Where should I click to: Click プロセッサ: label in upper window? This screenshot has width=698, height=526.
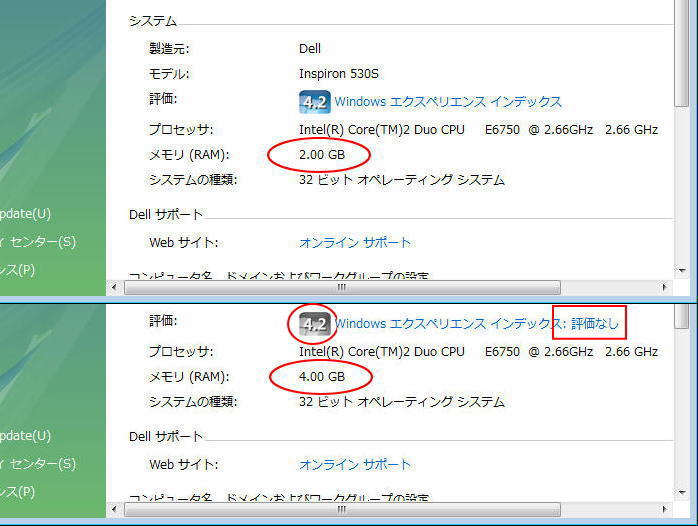tap(181, 130)
